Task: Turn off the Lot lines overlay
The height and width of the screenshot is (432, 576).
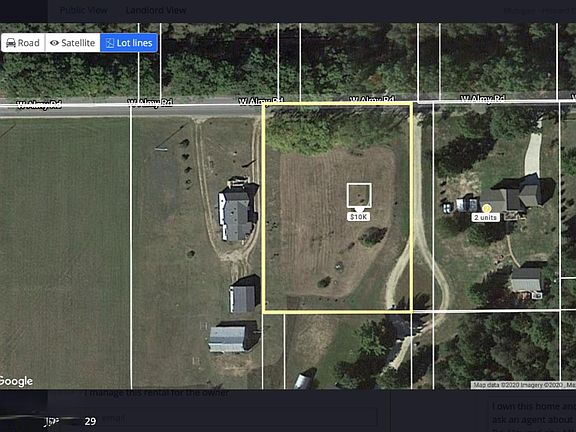Action: pyautogui.click(x=129, y=43)
